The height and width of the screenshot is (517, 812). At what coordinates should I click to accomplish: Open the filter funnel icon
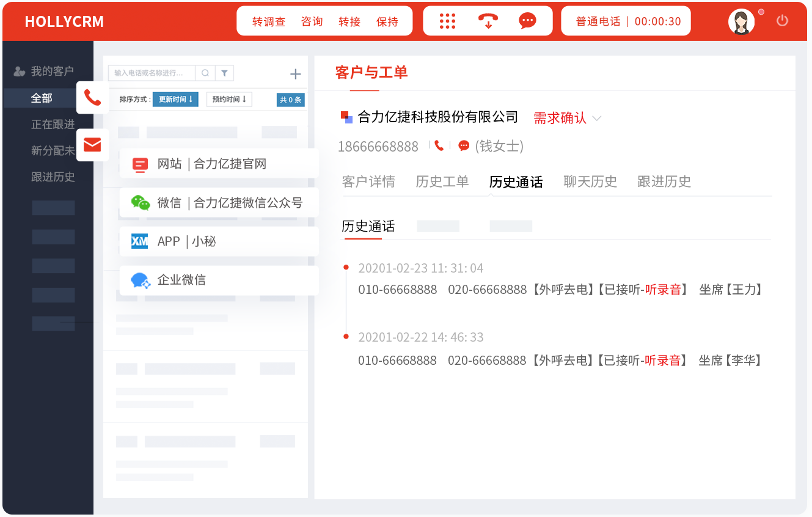pos(224,73)
